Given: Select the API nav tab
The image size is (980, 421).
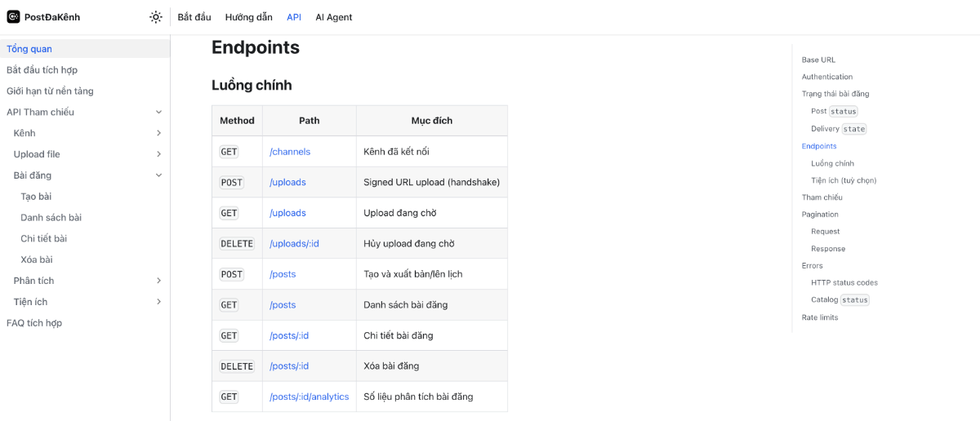Looking at the screenshot, I should point(294,17).
